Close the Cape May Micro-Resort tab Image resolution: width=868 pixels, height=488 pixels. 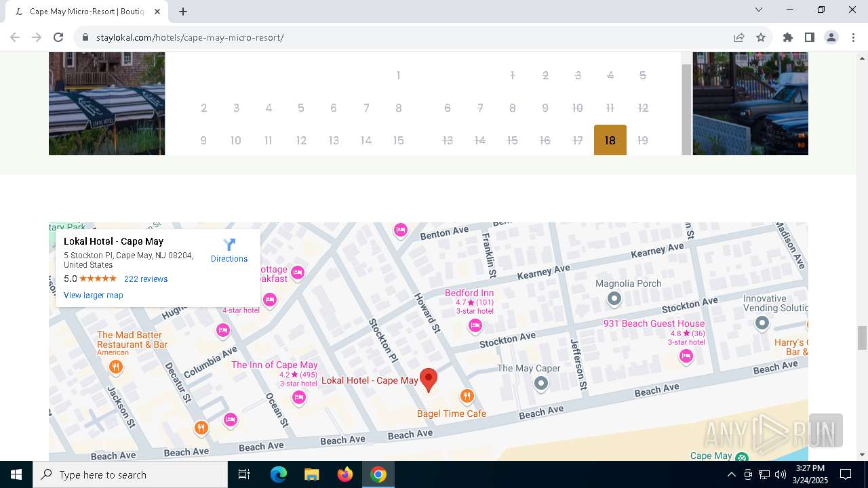click(x=158, y=12)
